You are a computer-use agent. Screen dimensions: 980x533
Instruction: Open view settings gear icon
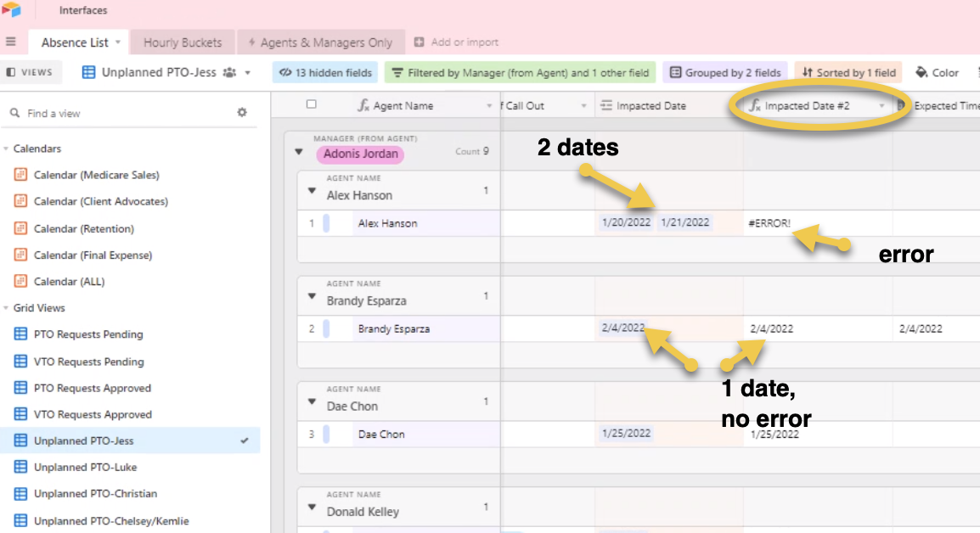point(242,113)
